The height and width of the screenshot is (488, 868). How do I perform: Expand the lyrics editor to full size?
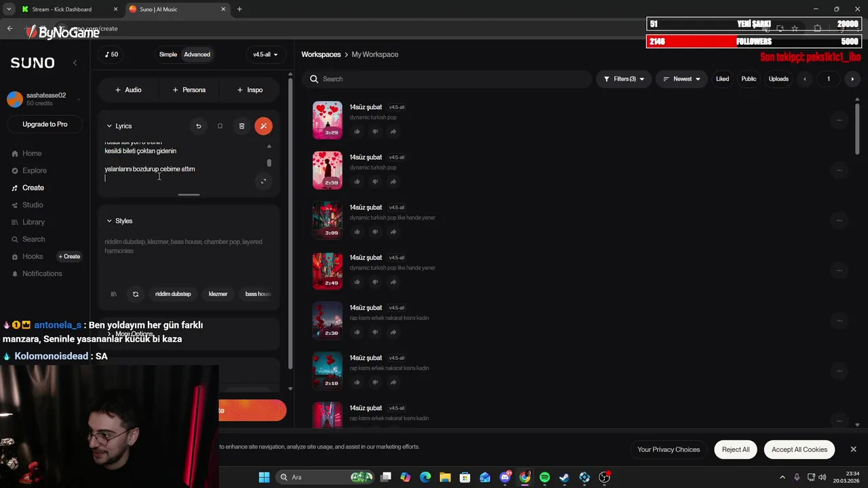pos(263,181)
